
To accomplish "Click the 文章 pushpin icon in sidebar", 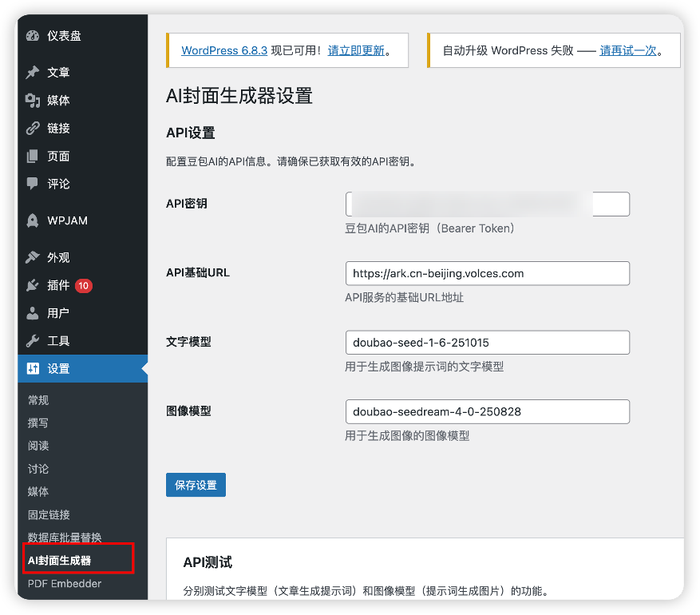I will (x=32, y=72).
